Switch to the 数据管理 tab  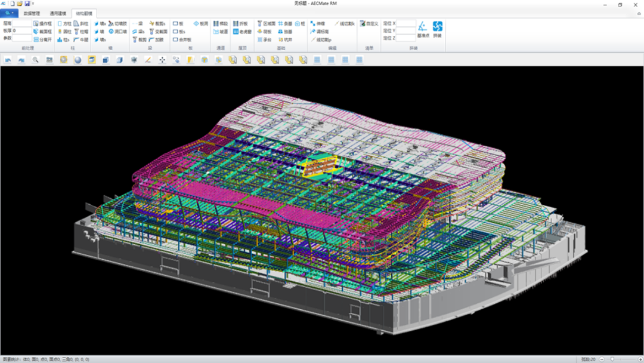(x=32, y=13)
